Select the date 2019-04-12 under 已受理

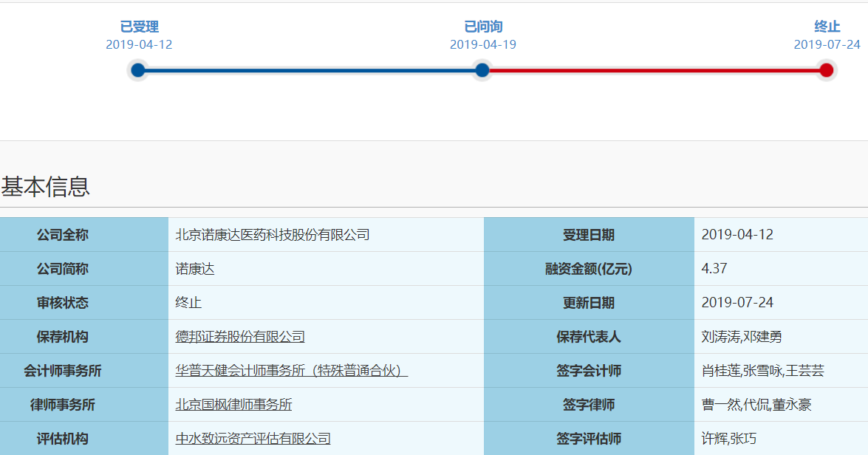coord(139,45)
